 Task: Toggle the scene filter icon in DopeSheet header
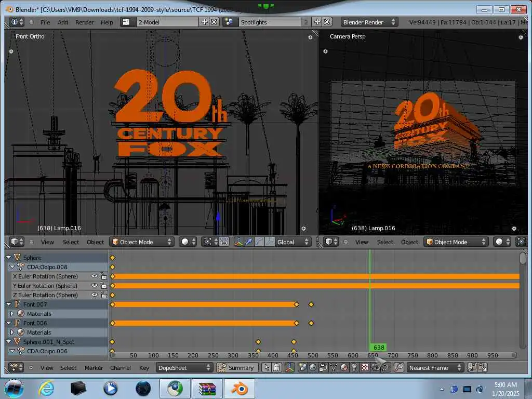[x=303, y=367]
